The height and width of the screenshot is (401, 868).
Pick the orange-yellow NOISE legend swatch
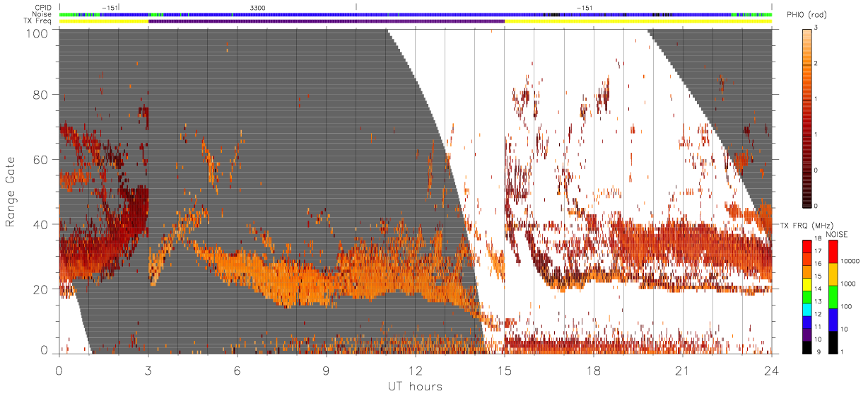832,274
